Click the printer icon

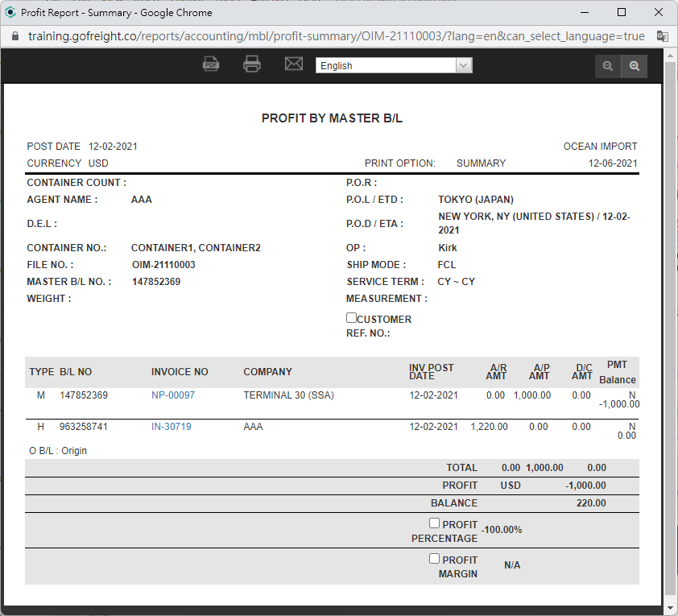click(252, 64)
